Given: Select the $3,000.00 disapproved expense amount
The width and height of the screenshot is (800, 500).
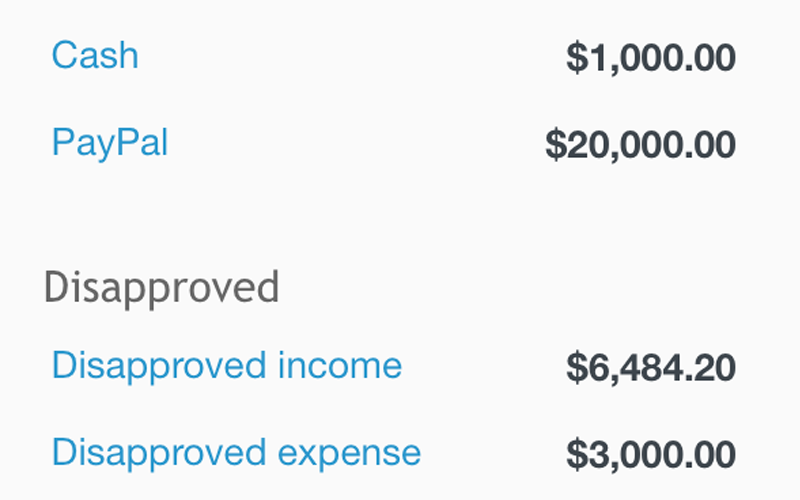Looking at the screenshot, I should click(651, 454).
